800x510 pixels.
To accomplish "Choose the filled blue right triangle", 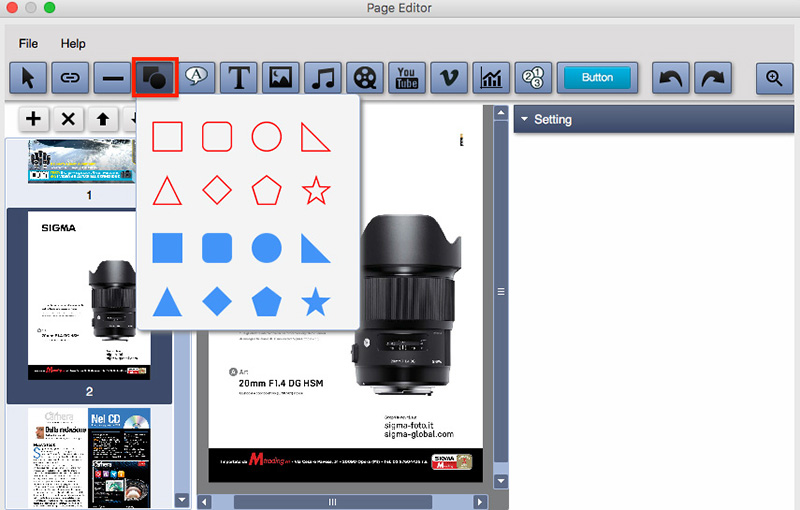I will pyautogui.click(x=315, y=248).
